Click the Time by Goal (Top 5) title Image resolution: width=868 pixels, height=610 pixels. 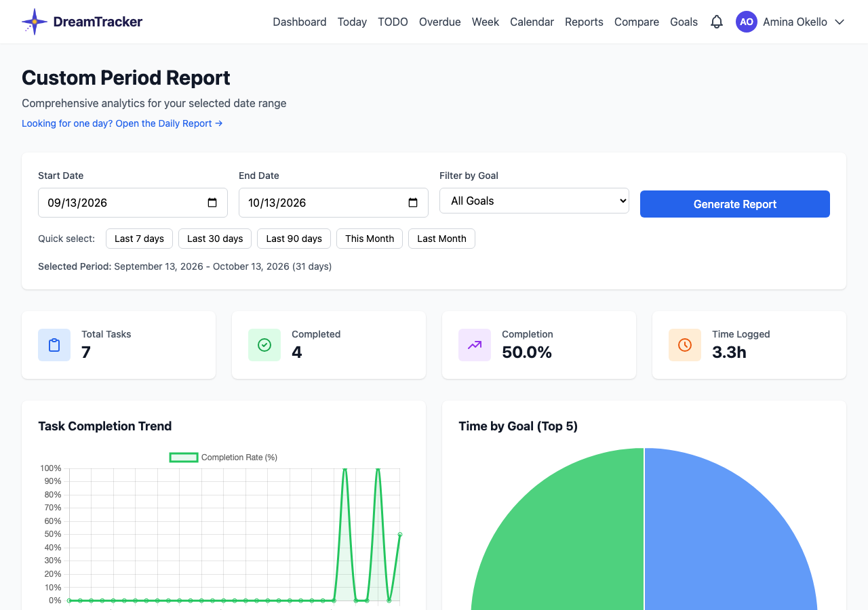pos(518,426)
